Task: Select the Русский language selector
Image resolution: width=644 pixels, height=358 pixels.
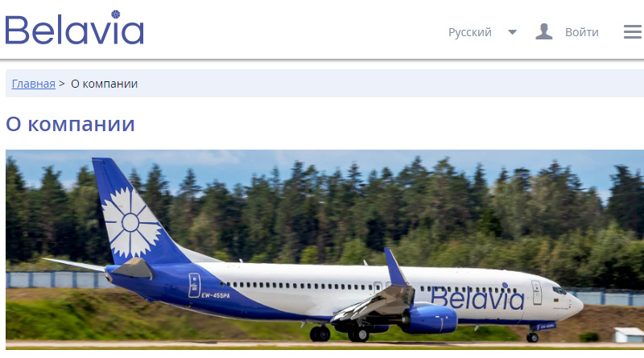Action: point(470,32)
